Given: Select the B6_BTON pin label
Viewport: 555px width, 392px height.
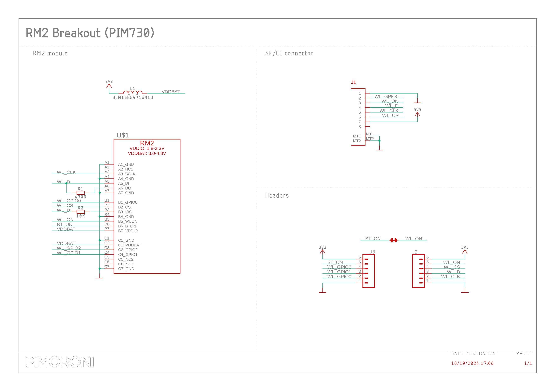Looking at the screenshot, I should pos(127,226).
